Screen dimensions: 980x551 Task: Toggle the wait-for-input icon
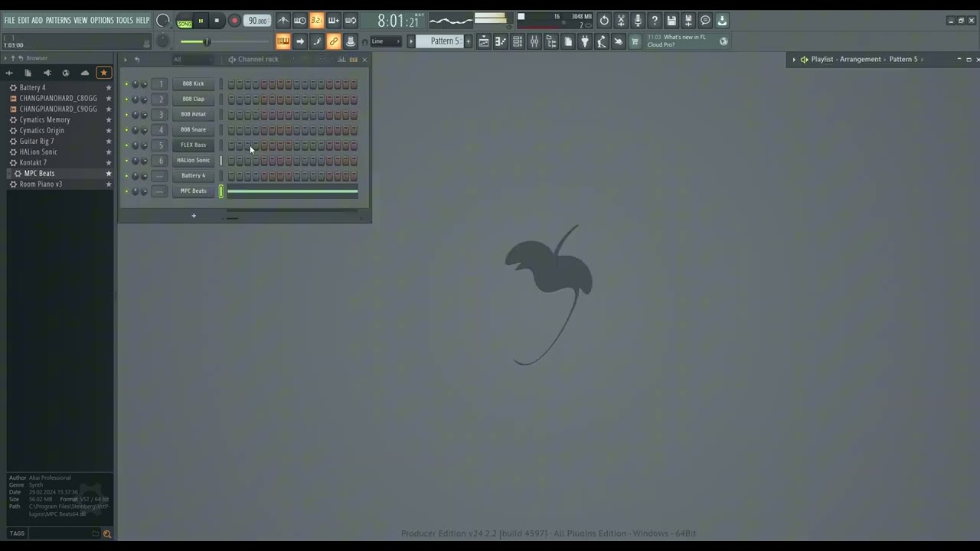pos(300,21)
